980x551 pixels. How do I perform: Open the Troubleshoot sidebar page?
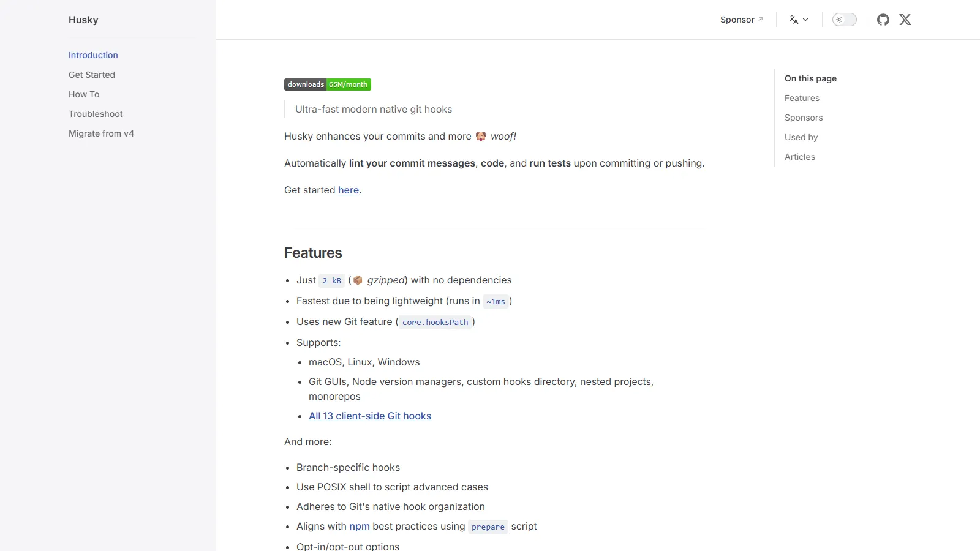click(x=96, y=114)
